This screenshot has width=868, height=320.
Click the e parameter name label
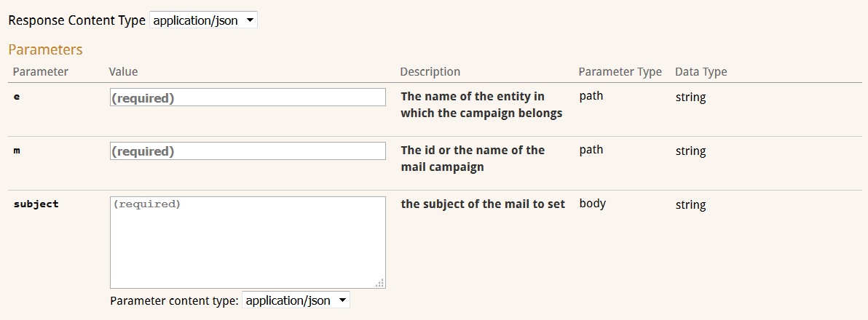(17, 97)
